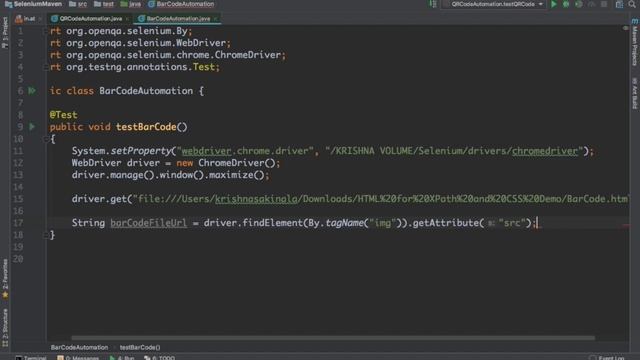Click the "src" string on line 17
This screenshot has height=360, width=640.
(512, 223)
